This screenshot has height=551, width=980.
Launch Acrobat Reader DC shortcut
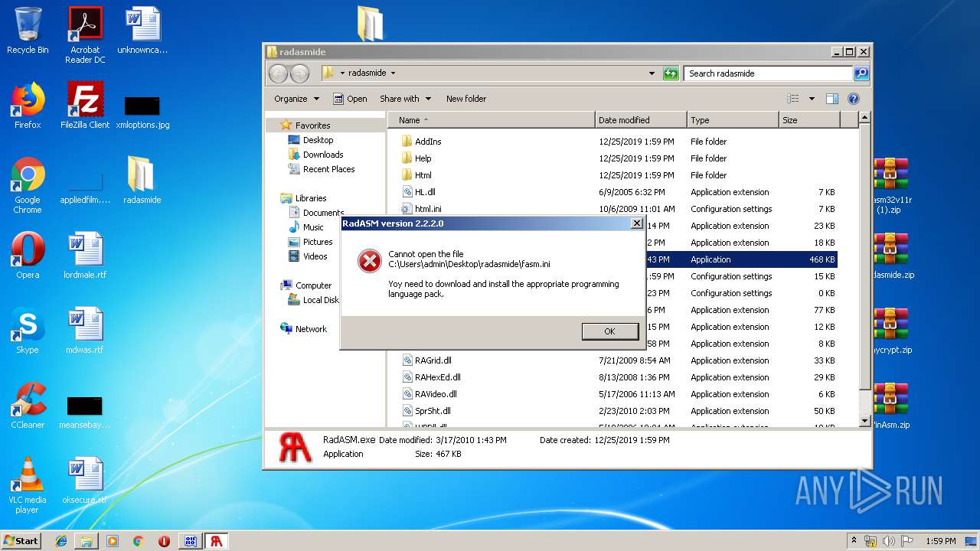point(85,35)
